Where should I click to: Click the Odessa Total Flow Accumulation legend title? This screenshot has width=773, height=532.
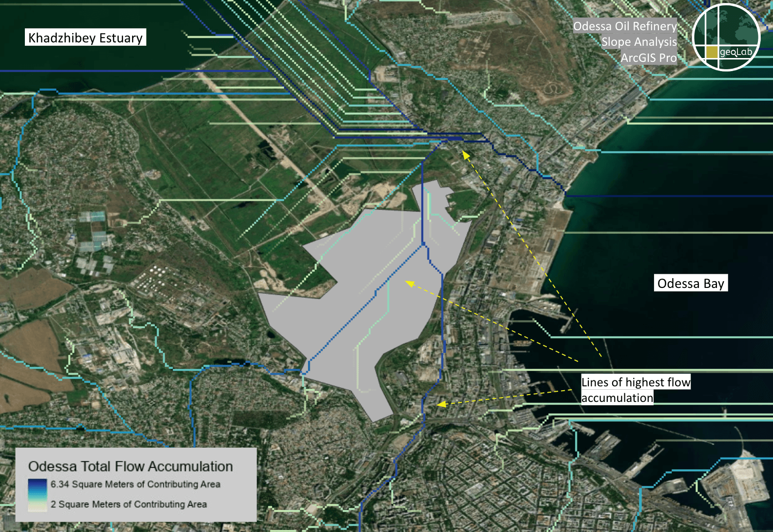[131, 466]
